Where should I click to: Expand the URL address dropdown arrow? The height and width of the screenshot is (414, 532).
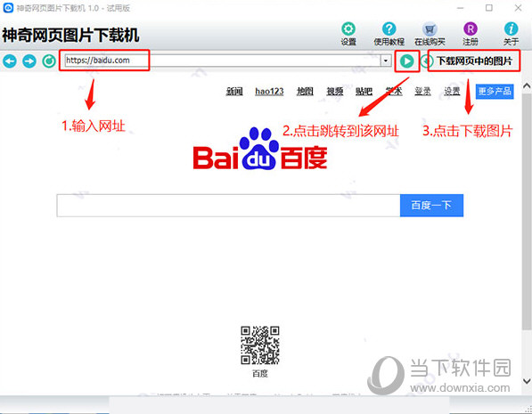[x=386, y=61]
